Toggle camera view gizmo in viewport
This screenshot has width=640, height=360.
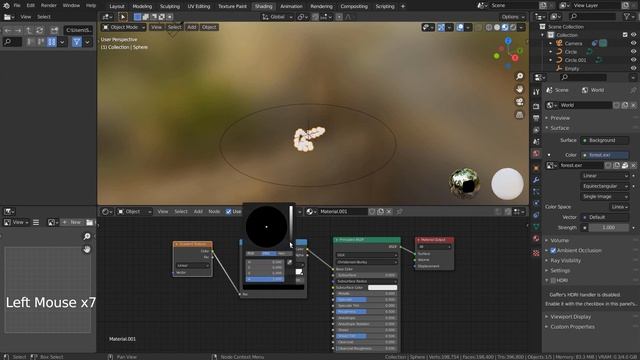coord(519,102)
